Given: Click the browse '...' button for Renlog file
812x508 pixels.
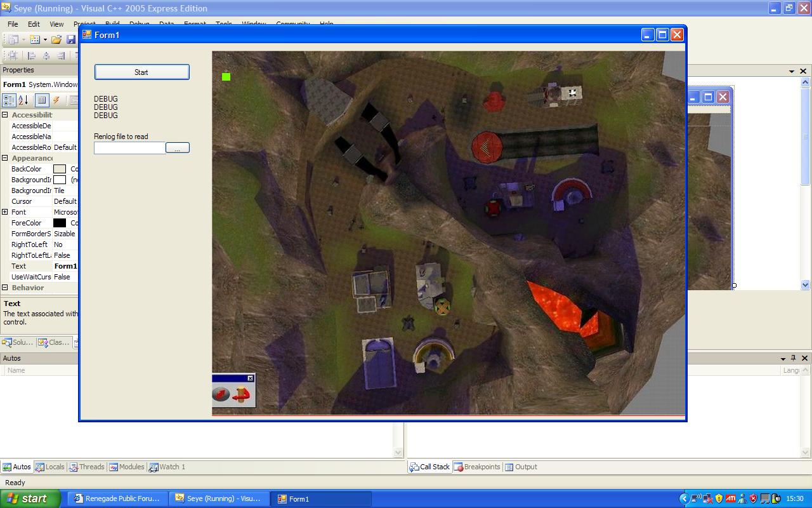Looking at the screenshot, I should 177,148.
